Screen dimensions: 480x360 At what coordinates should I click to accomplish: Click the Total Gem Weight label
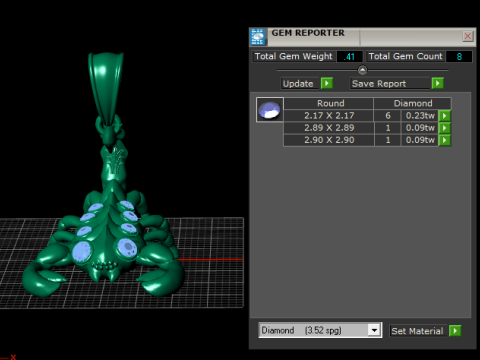(293, 56)
